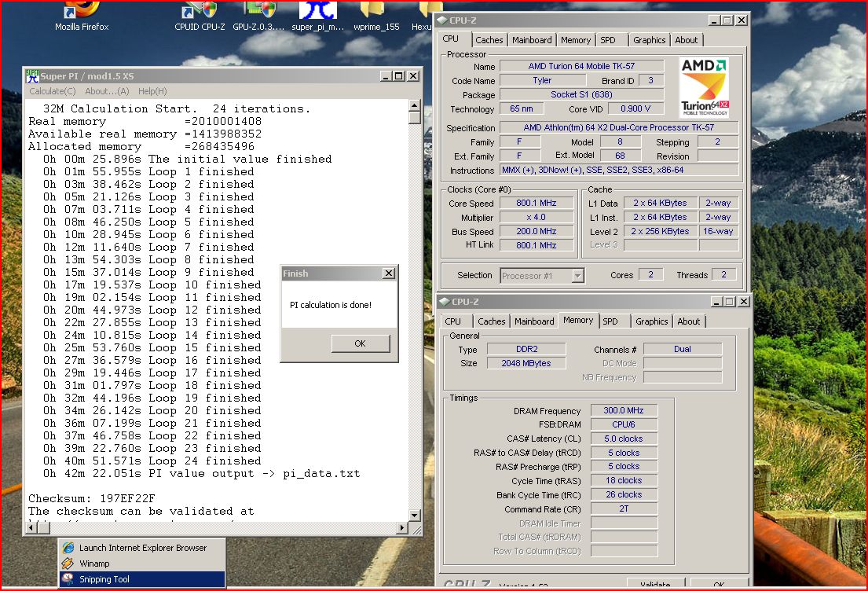Switch to About tab in the bottom CPU-Z window

[x=688, y=321]
